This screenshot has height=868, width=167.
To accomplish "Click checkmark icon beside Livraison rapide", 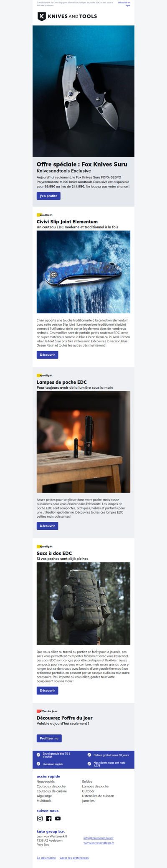I will pyautogui.click(x=38, y=764).
